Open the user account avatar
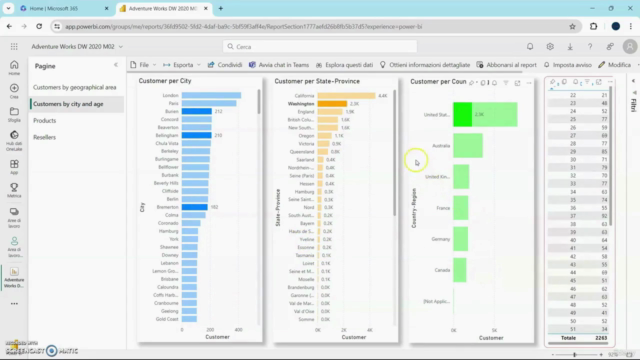 630,47
